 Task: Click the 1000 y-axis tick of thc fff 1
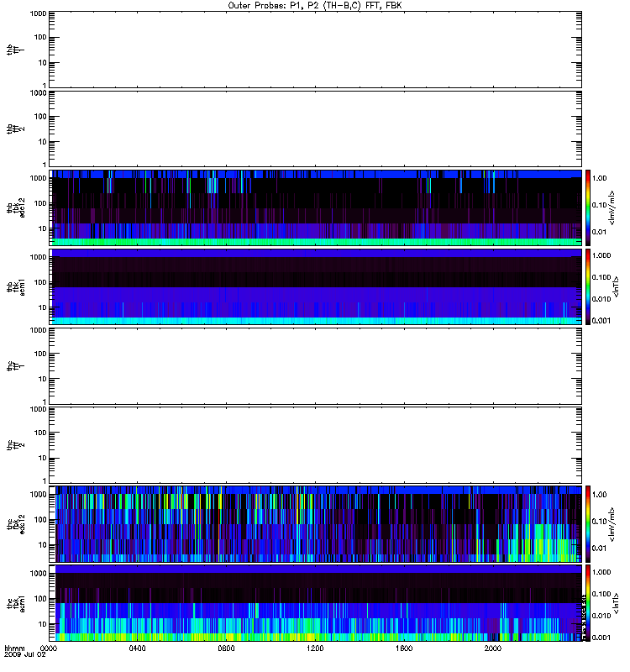point(38,330)
